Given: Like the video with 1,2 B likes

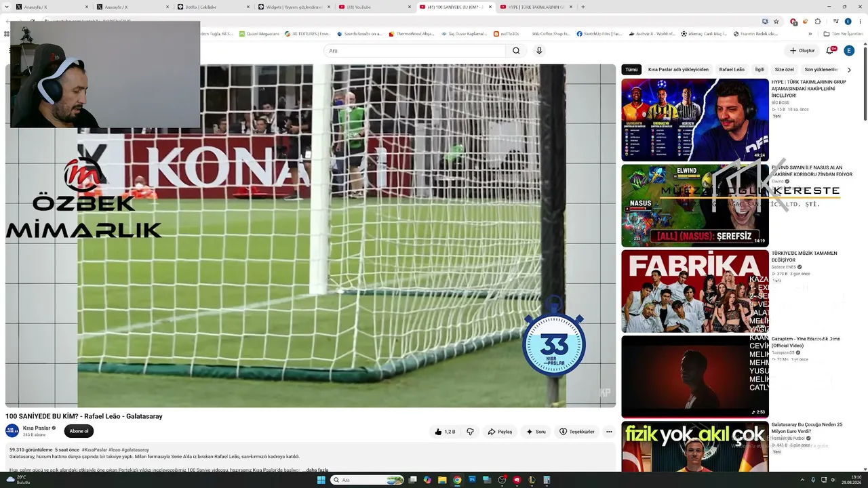Looking at the screenshot, I should tap(445, 432).
